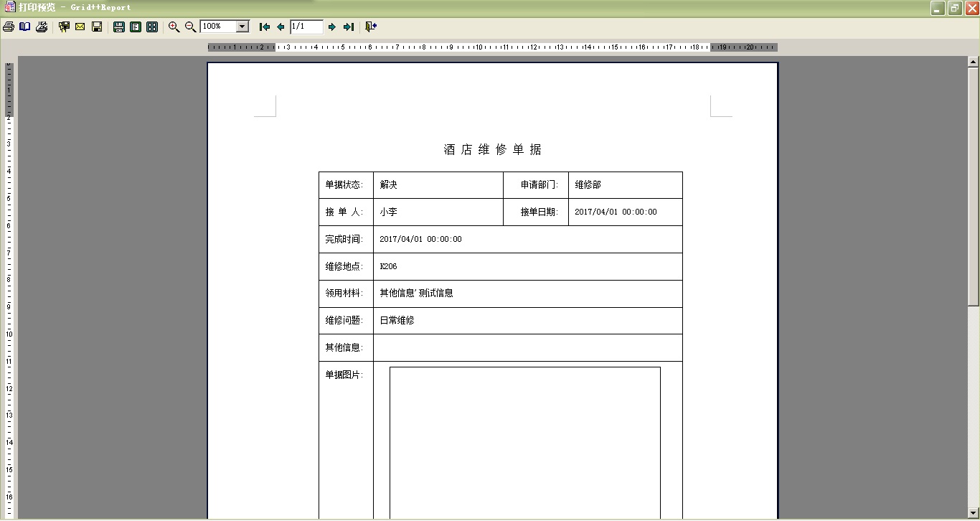Click the name 小李

click(x=388, y=212)
